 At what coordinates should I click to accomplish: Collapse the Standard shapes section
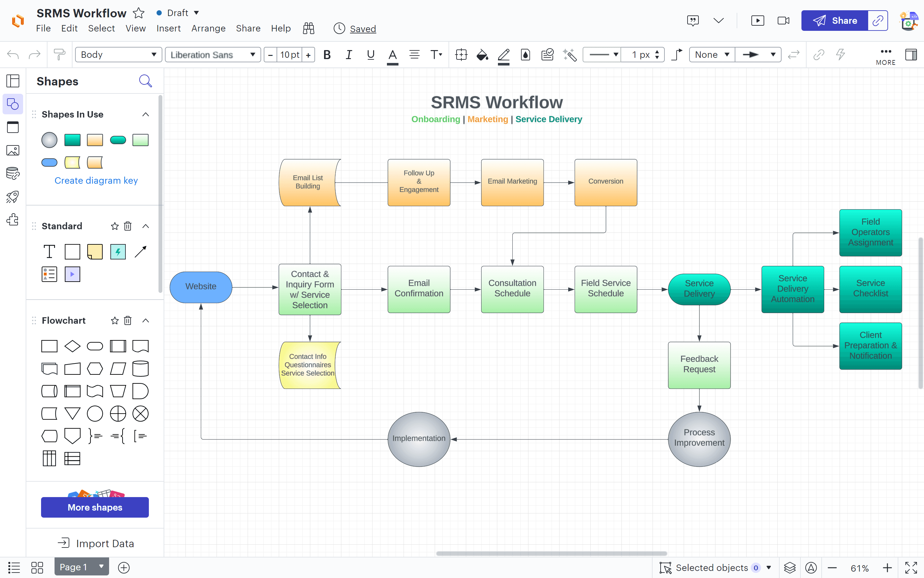pyautogui.click(x=145, y=226)
